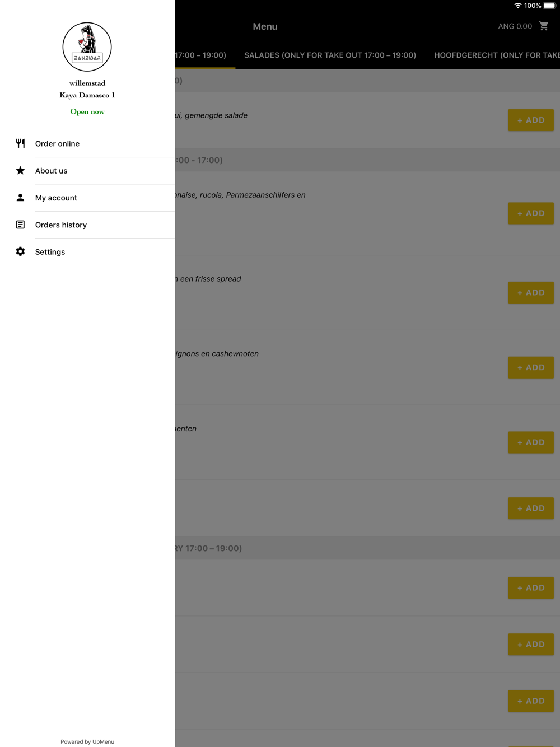The width and height of the screenshot is (560, 747).
Task: Add the gemengde salade item
Action: point(531,120)
